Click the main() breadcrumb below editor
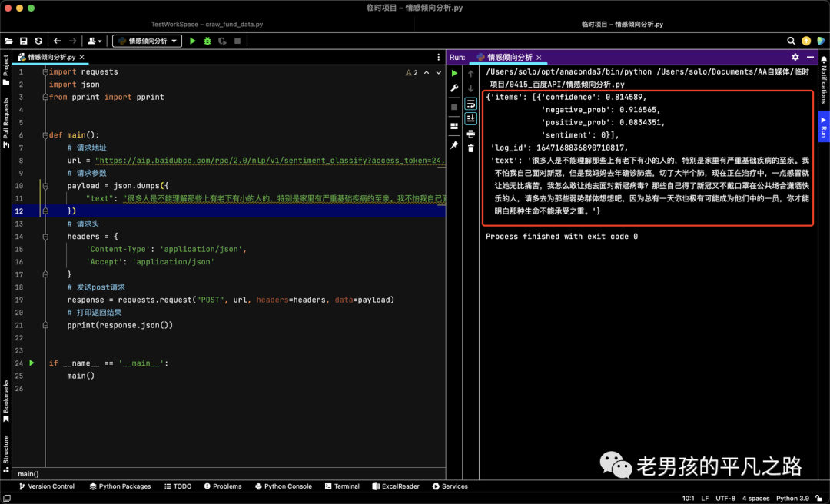Image resolution: width=830 pixels, height=504 pixels. pyautogui.click(x=28, y=474)
